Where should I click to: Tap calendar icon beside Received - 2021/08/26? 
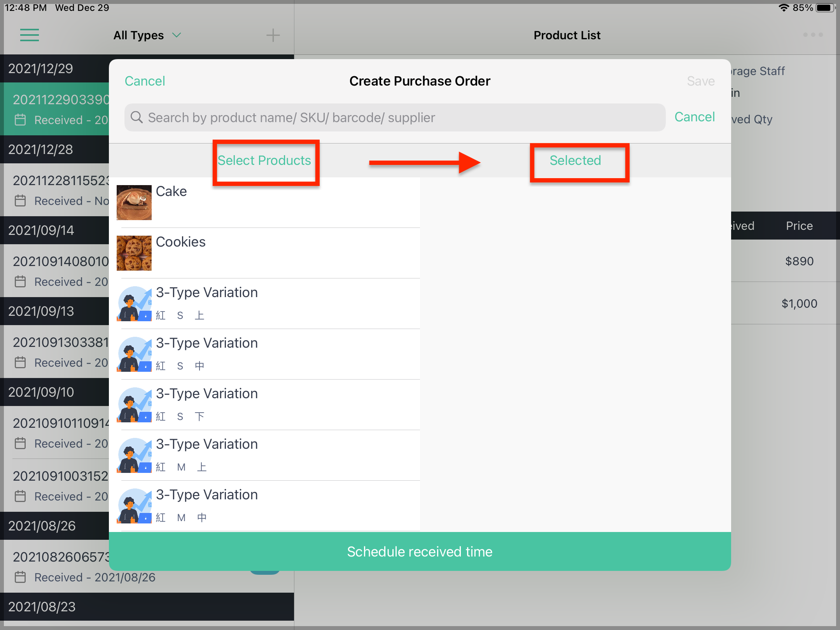[x=20, y=577]
